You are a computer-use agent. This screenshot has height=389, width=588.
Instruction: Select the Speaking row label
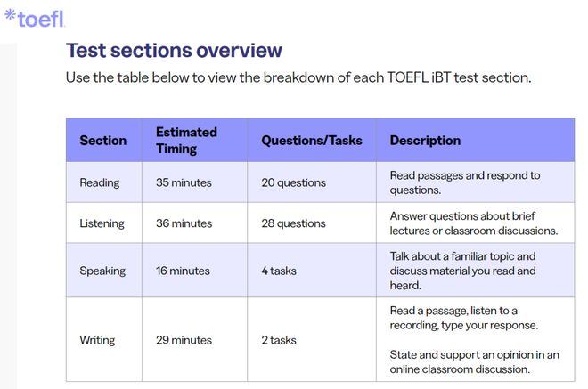(102, 271)
